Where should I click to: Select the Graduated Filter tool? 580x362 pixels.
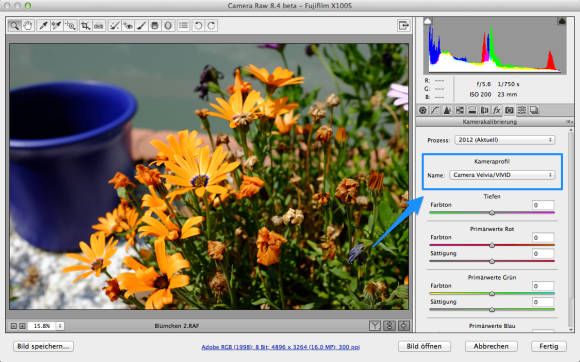pos(155,26)
